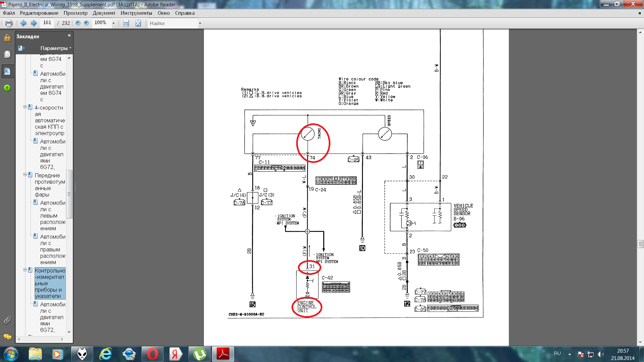644x362 pixels.
Task: Toggle the Bookmarks panel sidebar button
Action: coord(7,71)
